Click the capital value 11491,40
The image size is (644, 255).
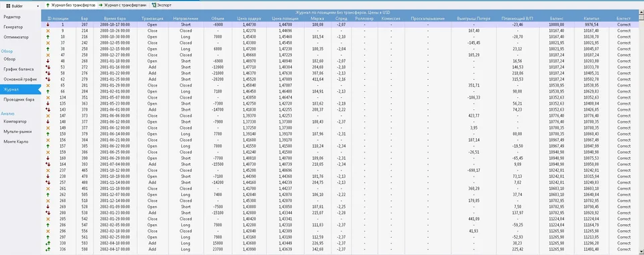coord(592,249)
